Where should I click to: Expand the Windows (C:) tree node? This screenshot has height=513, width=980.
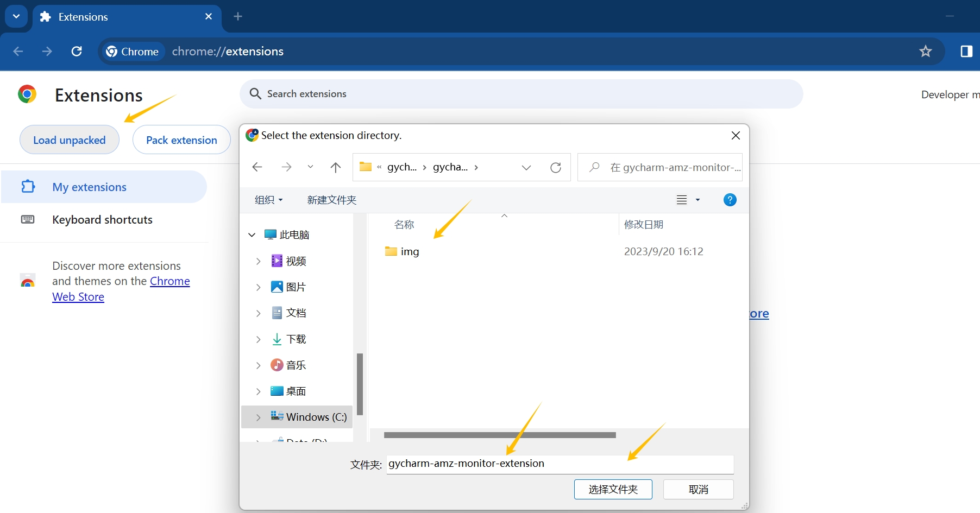click(259, 417)
